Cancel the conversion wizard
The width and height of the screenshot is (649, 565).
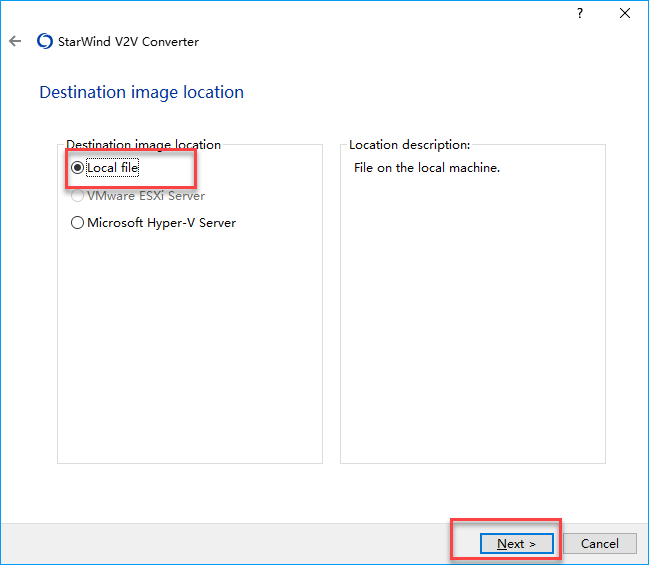coord(600,543)
